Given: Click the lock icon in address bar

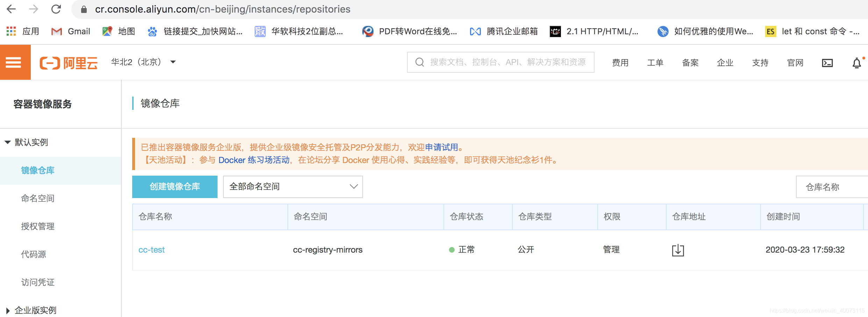Looking at the screenshot, I should point(84,9).
